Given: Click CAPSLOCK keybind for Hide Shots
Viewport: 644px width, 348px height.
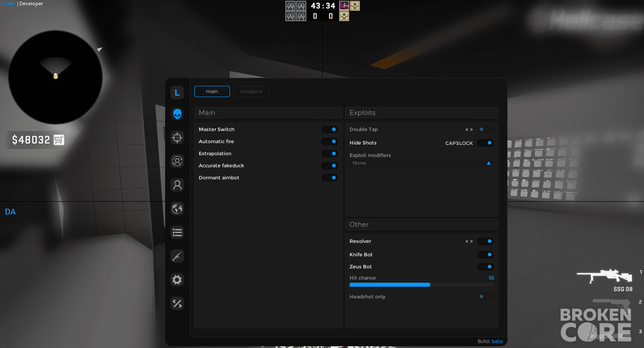Looking at the screenshot, I should 459,143.
